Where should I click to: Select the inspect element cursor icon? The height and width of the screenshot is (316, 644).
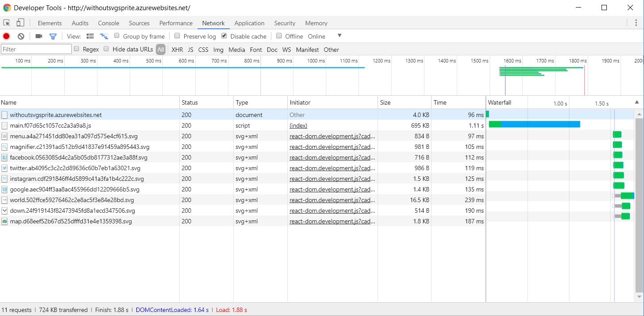[7, 23]
